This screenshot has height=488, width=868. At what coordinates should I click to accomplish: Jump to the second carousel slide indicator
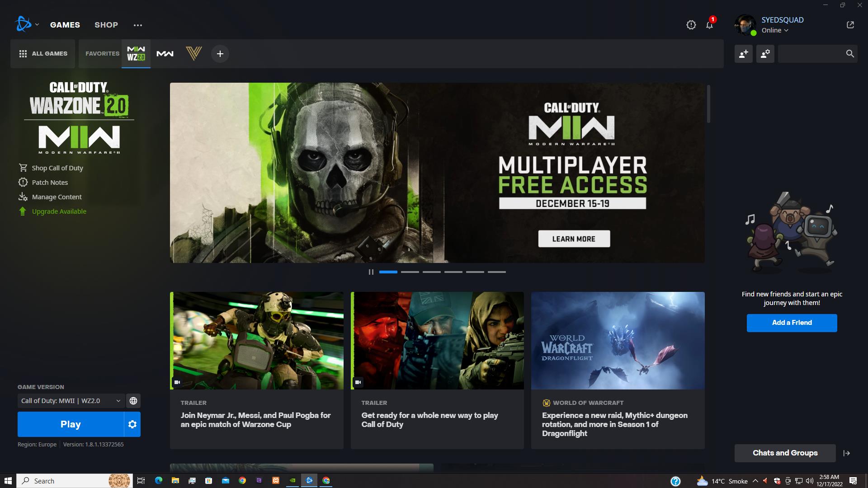(x=410, y=272)
